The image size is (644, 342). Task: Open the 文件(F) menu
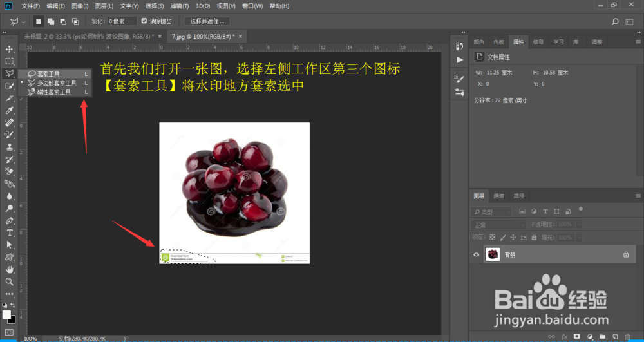click(x=31, y=6)
